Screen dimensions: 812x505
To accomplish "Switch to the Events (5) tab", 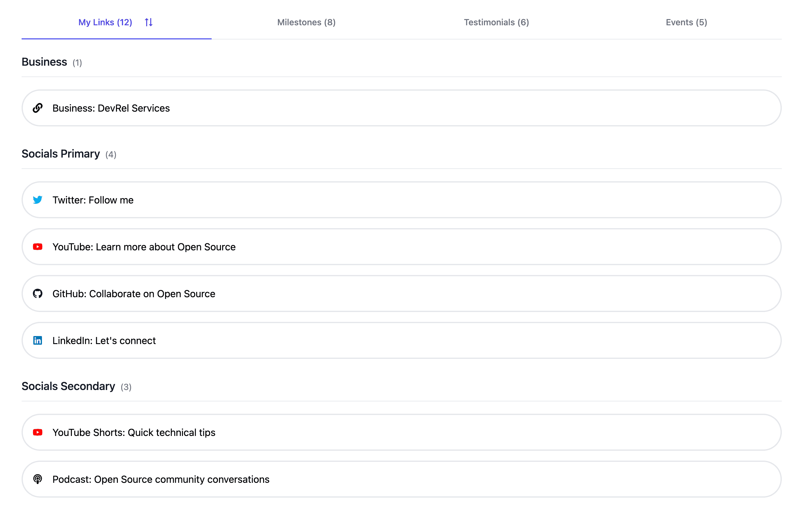I will [686, 23].
